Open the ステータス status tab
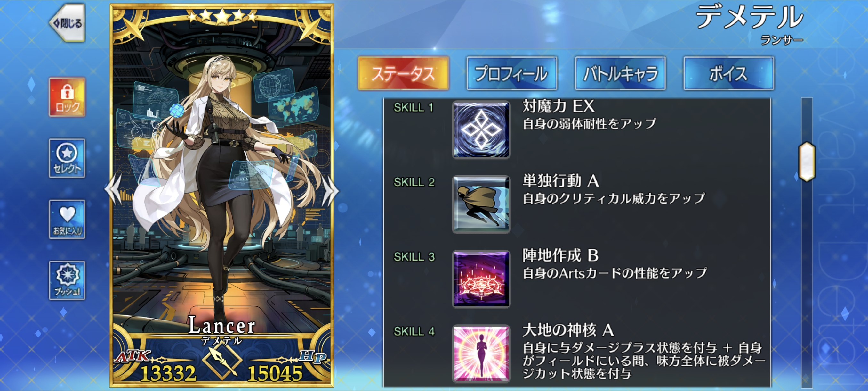Image resolution: width=868 pixels, height=391 pixels. click(403, 73)
